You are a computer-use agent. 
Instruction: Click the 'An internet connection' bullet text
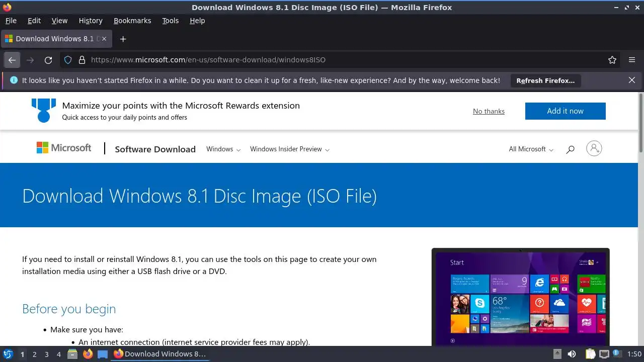194,342
